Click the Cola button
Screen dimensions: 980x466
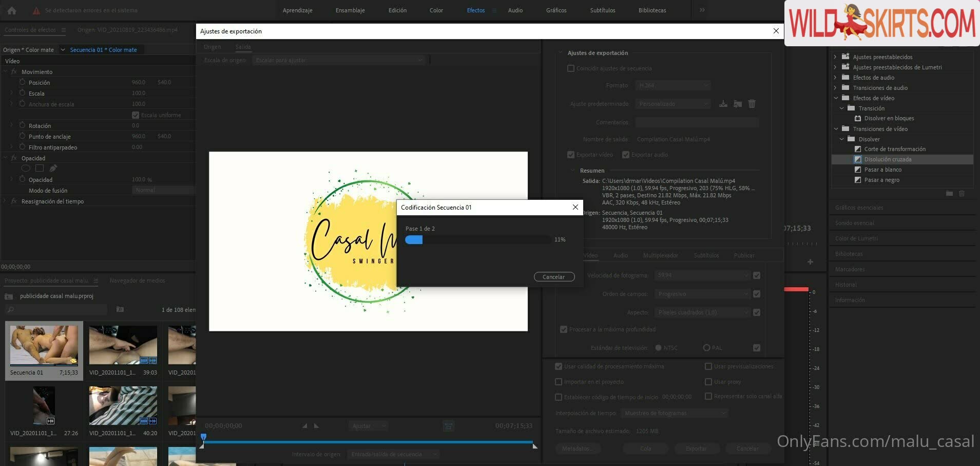point(645,449)
